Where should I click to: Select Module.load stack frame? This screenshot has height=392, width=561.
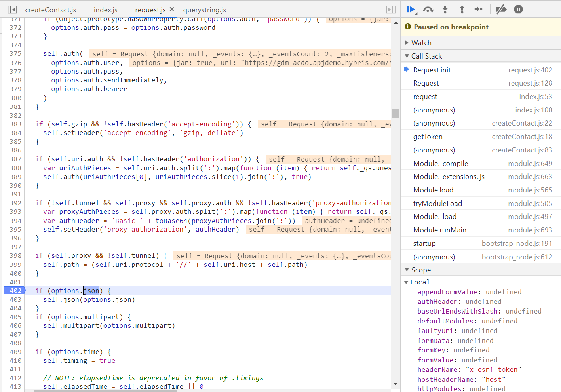481,190
